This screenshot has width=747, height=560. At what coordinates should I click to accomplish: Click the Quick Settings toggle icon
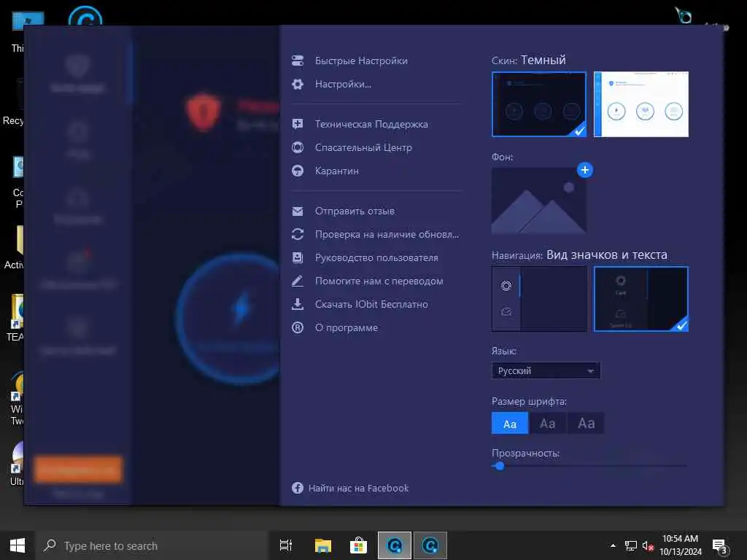[298, 61]
